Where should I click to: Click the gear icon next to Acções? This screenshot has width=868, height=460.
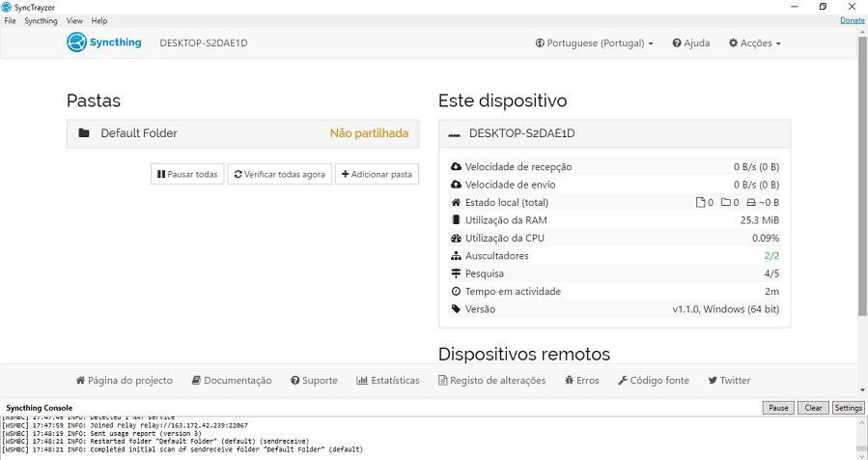click(733, 43)
